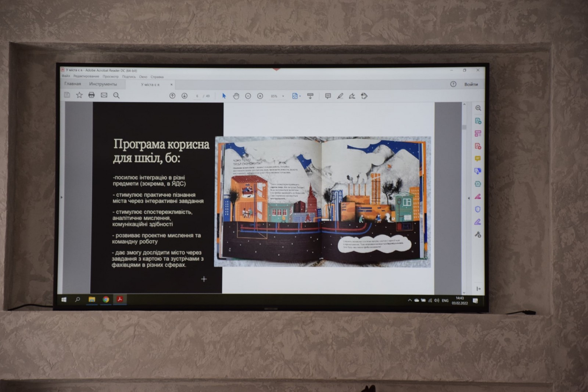Open the sign document pen tool
Viewport: 588px width, 392px height.
[352, 96]
